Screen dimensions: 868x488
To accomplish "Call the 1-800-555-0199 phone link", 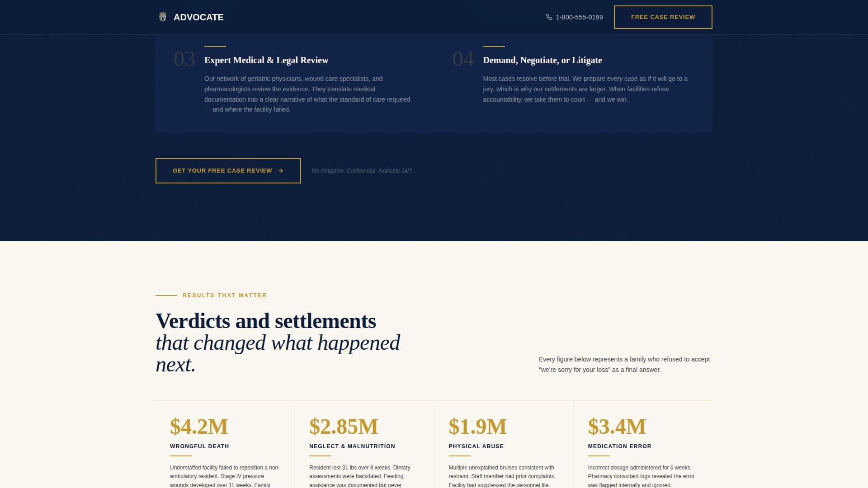I will (579, 17).
